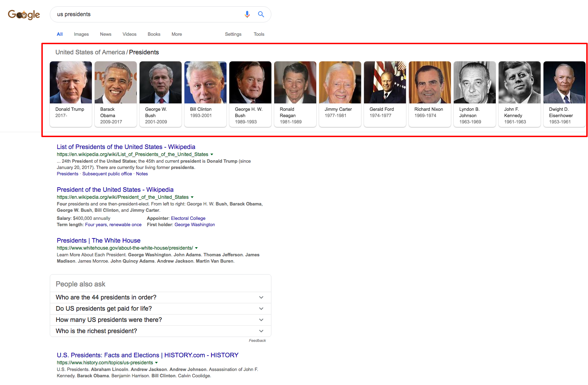The width and height of the screenshot is (588, 385).
Task: Open 'List of Presidents of the United States' result
Action: [126, 147]
